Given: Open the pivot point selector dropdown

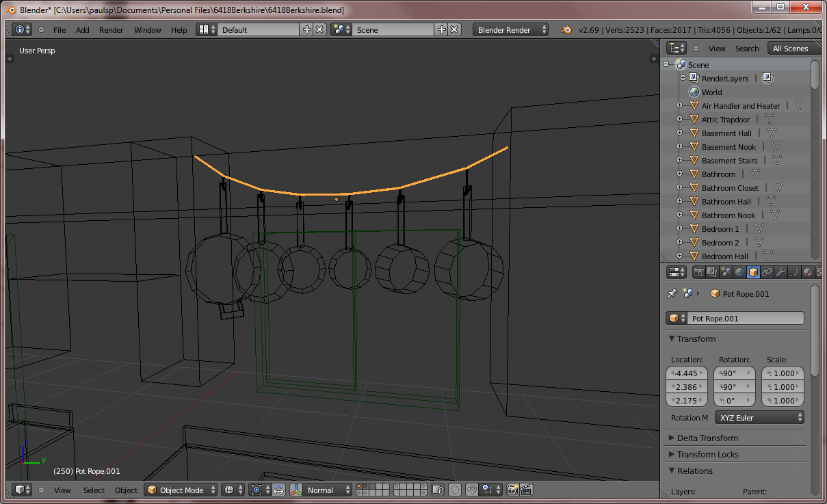Looking at the screenshot, I should click(260, 490).
